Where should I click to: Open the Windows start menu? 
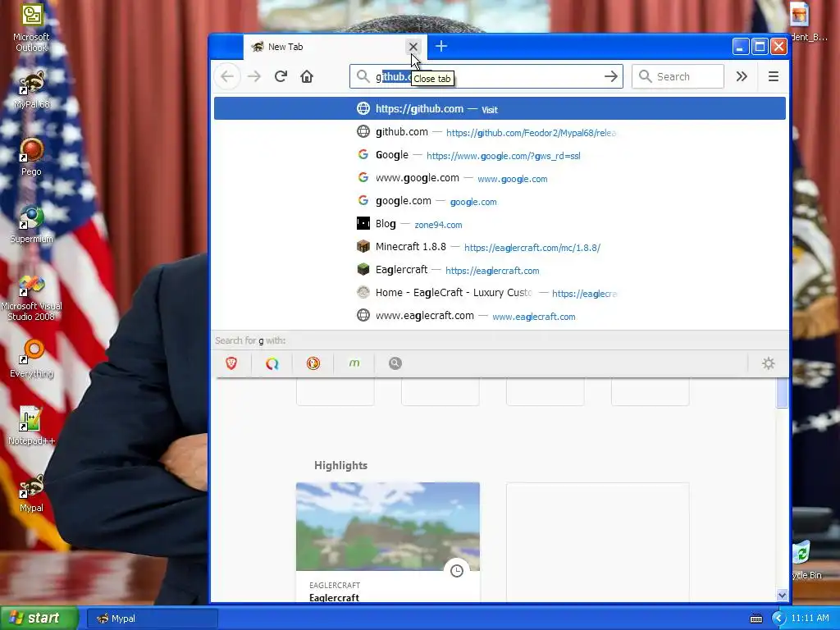point(39,619)
